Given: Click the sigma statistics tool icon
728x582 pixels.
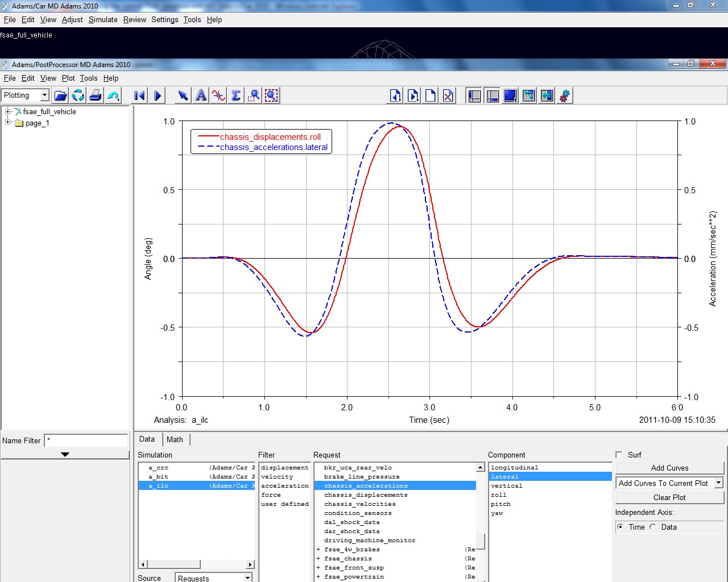Looking at the screenshot, I should (236, 95).
